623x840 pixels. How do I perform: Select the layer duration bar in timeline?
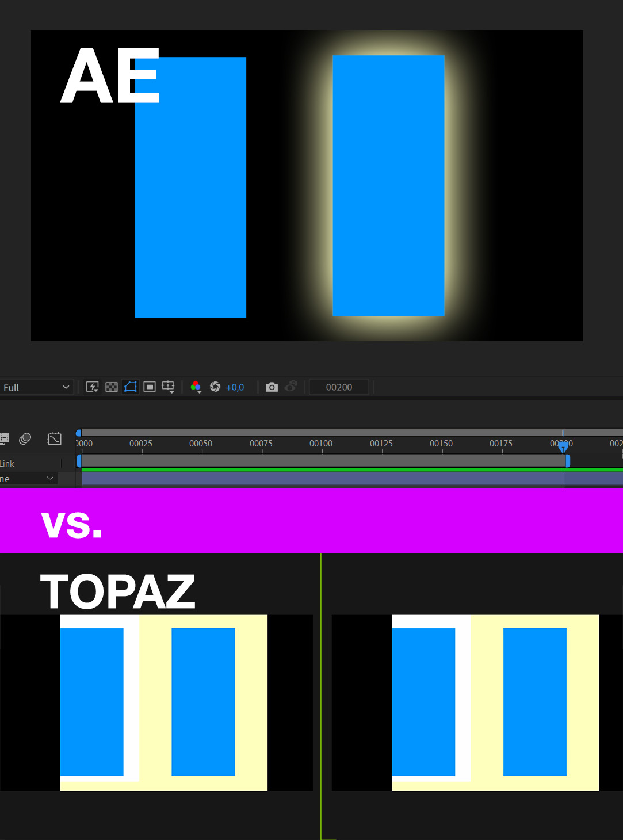[322, 478]
